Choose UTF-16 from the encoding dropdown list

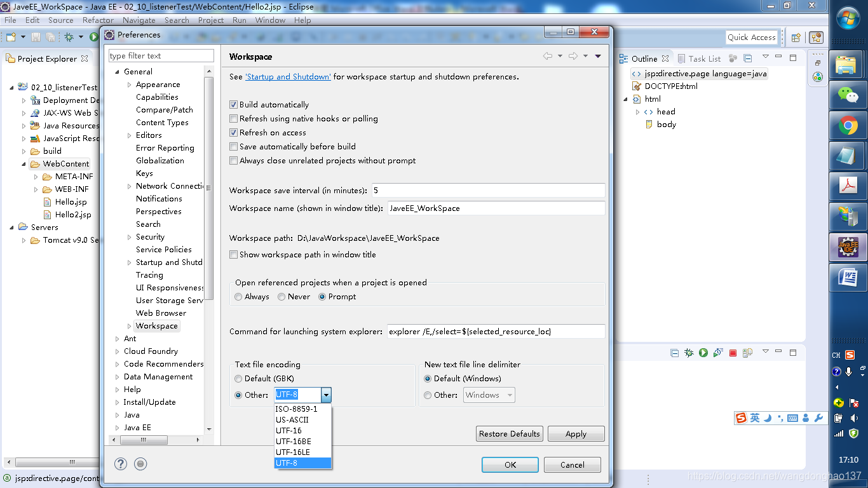click(303, 431)
